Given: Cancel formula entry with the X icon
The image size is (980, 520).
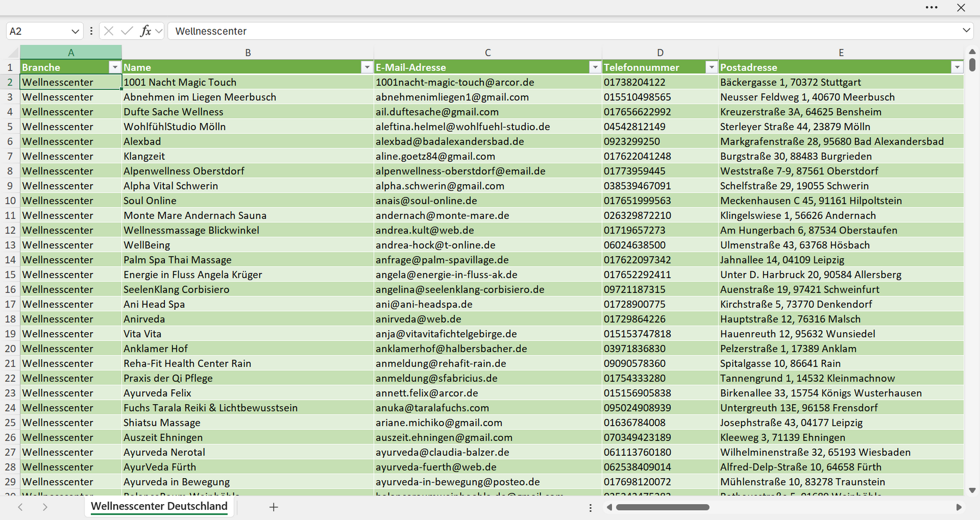Looking at the screenshot, I should pos(109,31).
